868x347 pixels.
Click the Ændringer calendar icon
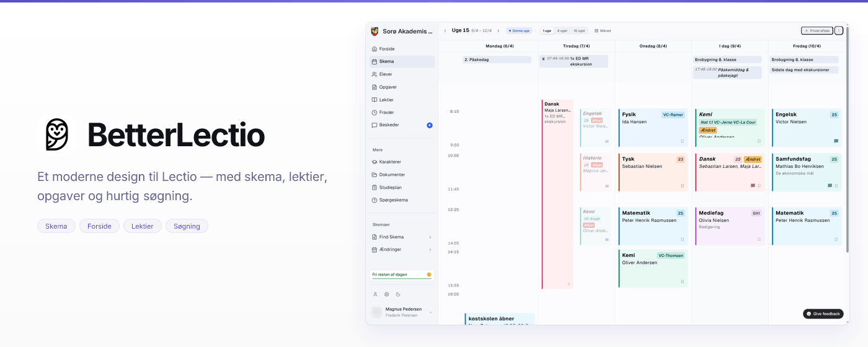tap(374, 249)
